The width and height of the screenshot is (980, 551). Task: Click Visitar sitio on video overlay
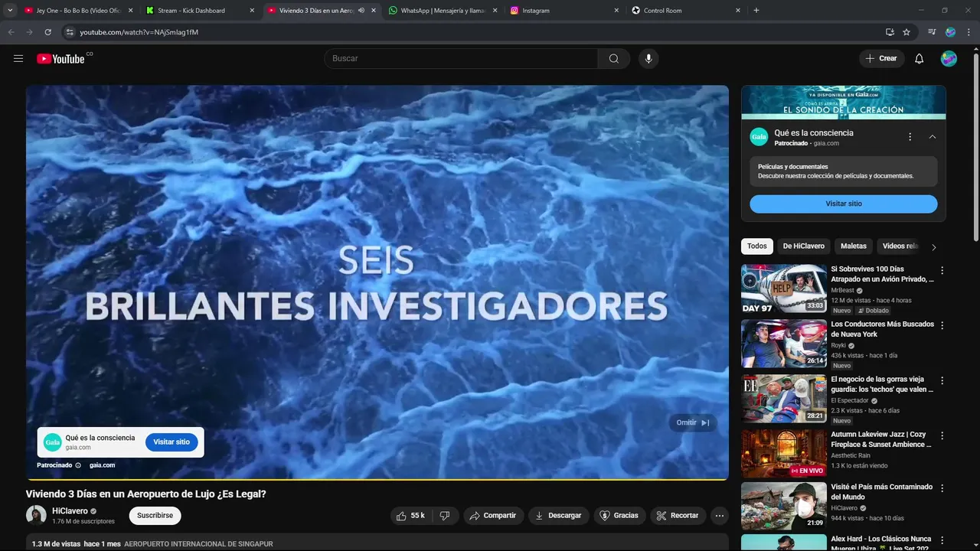point(171,442)
